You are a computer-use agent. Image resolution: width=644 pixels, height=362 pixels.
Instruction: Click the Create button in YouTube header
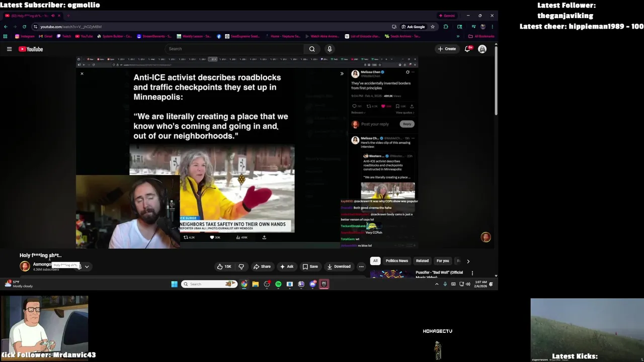coord(447,49)
